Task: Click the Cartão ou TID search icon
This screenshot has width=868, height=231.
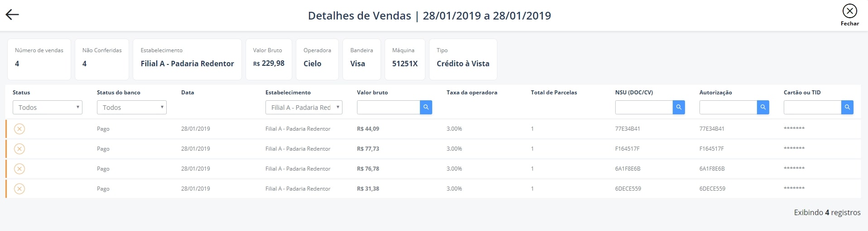Action: coord(847,108)
